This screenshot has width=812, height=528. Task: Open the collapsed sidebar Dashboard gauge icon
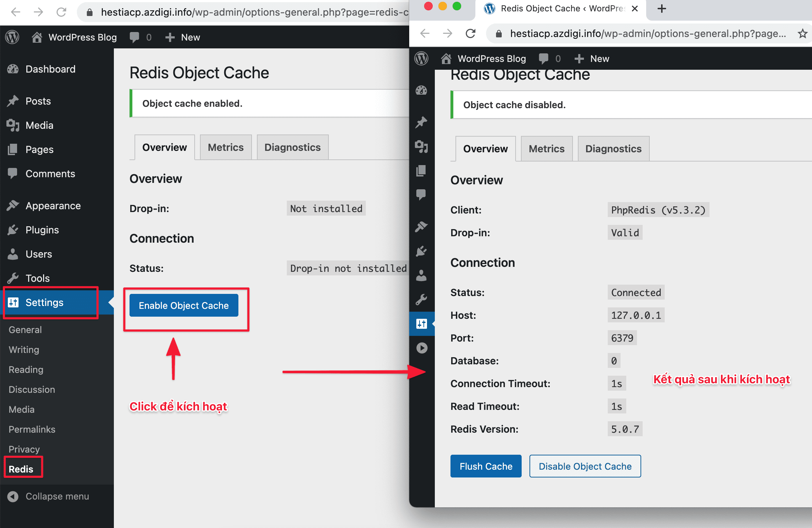pyautogui.click(x=421, y=90)
